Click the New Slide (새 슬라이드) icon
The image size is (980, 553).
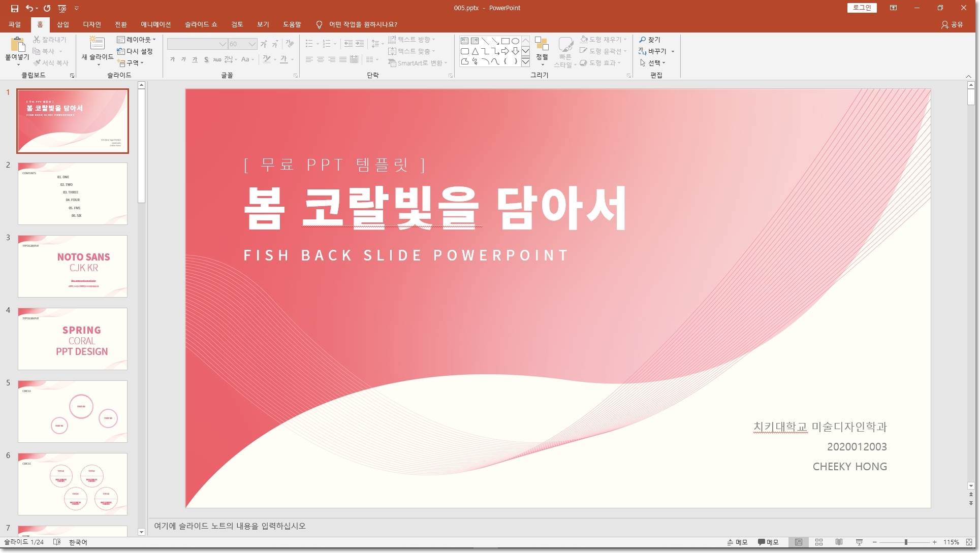pos(97,43)
